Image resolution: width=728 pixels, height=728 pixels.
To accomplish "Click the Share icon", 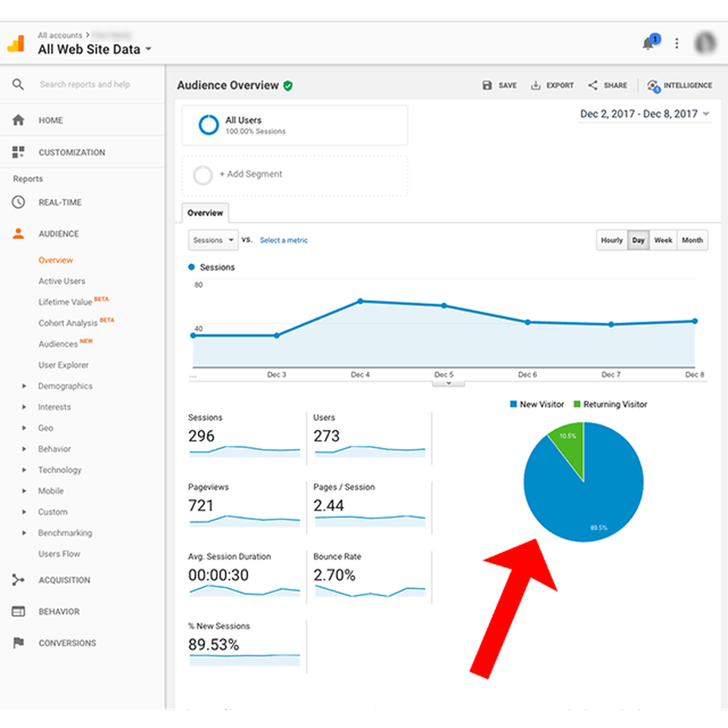I will click(592, 85).
